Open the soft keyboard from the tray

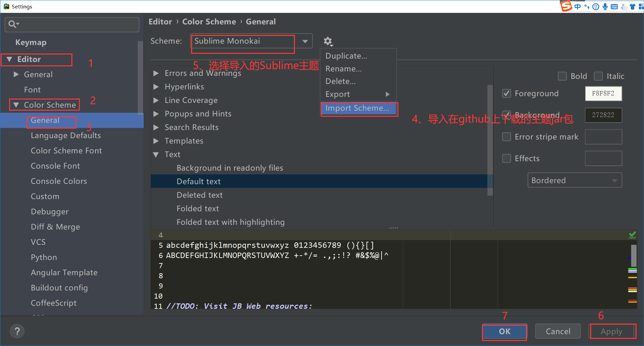(x=614, y=6)
